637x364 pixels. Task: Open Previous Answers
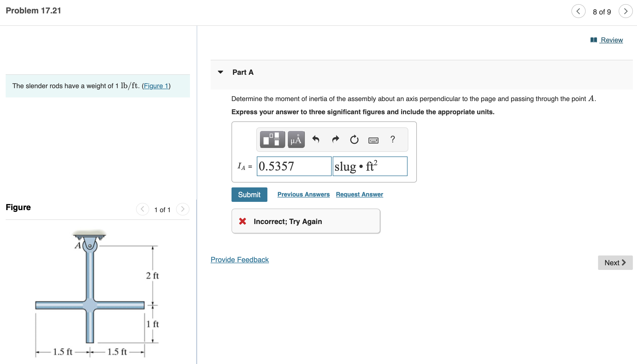304,194
